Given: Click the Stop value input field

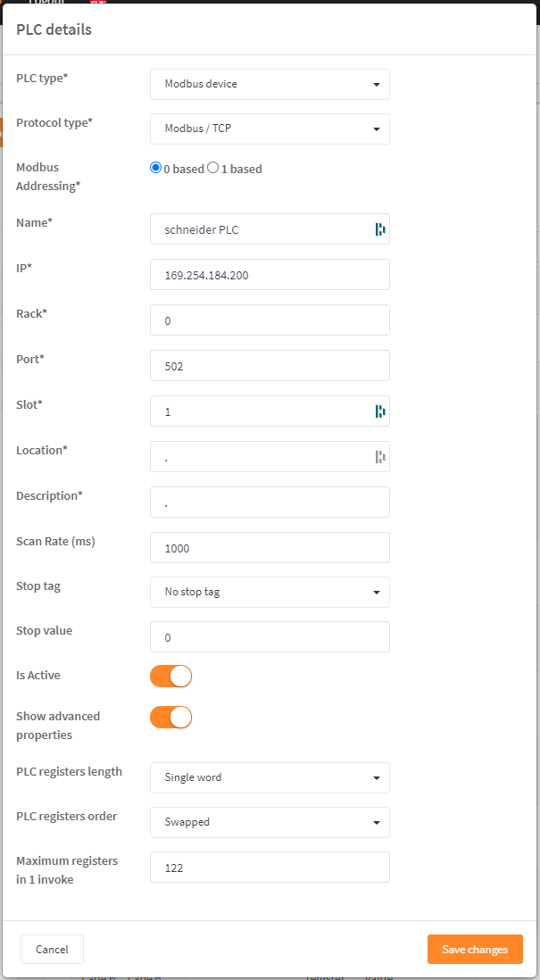Looking at the screenshot, I should [x=270, y=637].
